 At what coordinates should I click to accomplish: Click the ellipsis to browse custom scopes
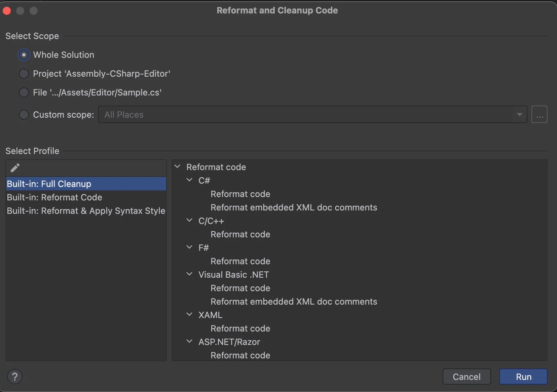click(540, 114)
